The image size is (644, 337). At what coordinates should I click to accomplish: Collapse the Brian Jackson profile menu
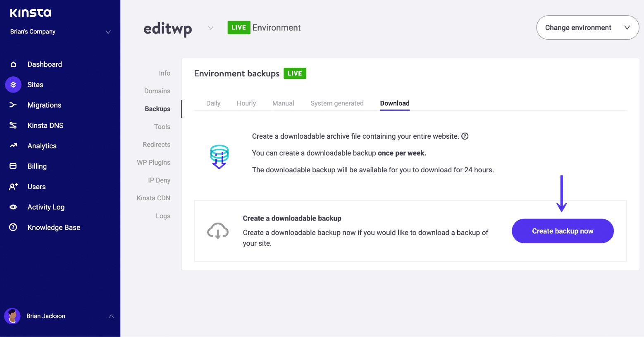111,316
